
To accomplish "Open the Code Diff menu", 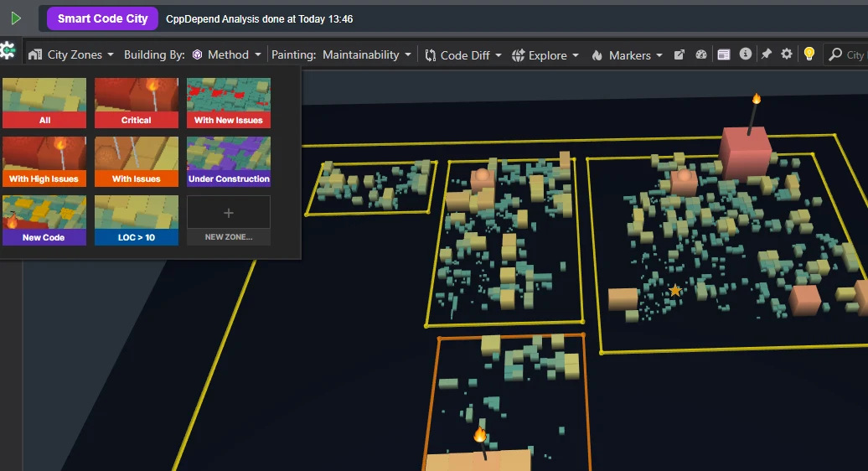I will 464,55.
